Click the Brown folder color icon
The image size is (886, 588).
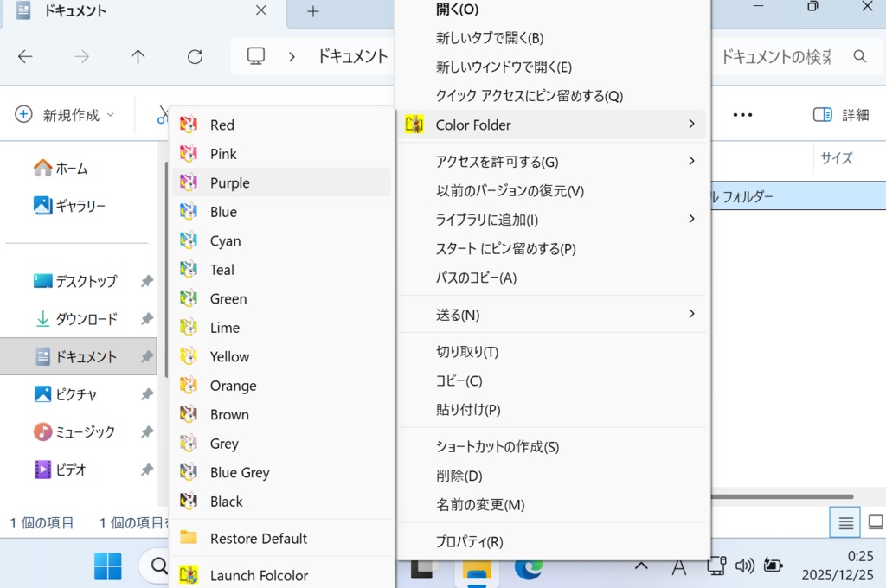click(188, 414)
